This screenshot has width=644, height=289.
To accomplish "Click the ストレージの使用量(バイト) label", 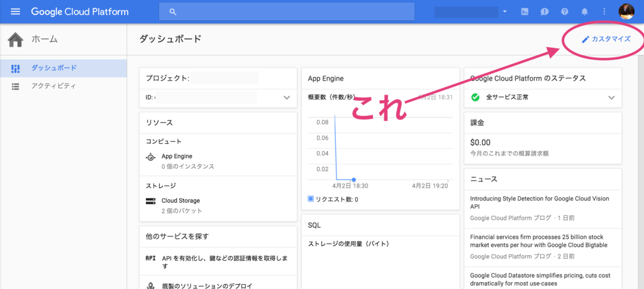I will [x=348, y=244].
